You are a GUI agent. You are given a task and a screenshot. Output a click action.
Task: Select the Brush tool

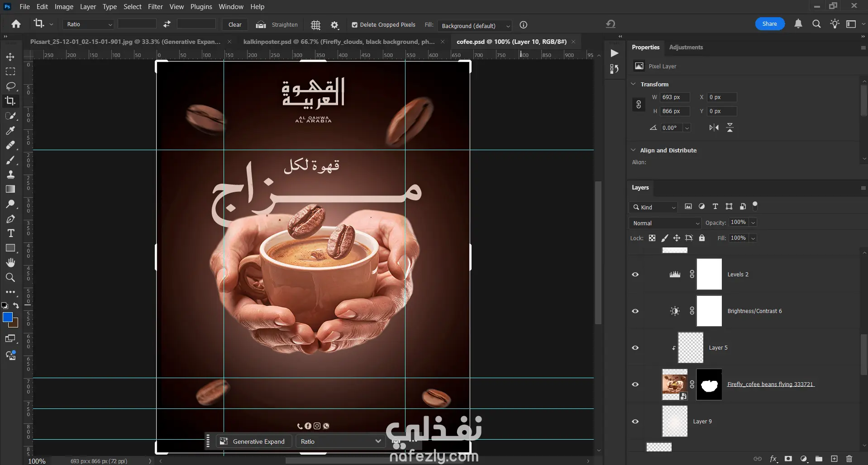[10, 160]
